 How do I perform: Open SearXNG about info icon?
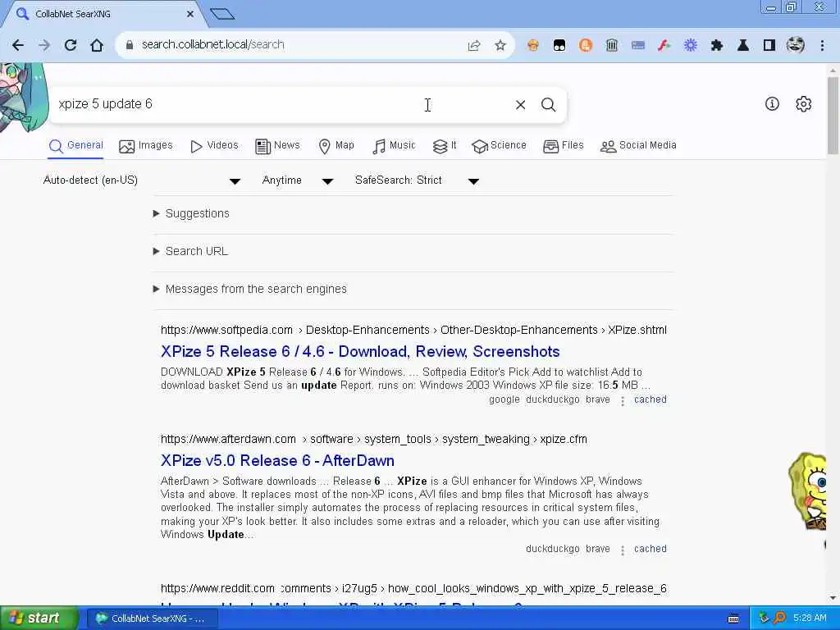(772, 104)
